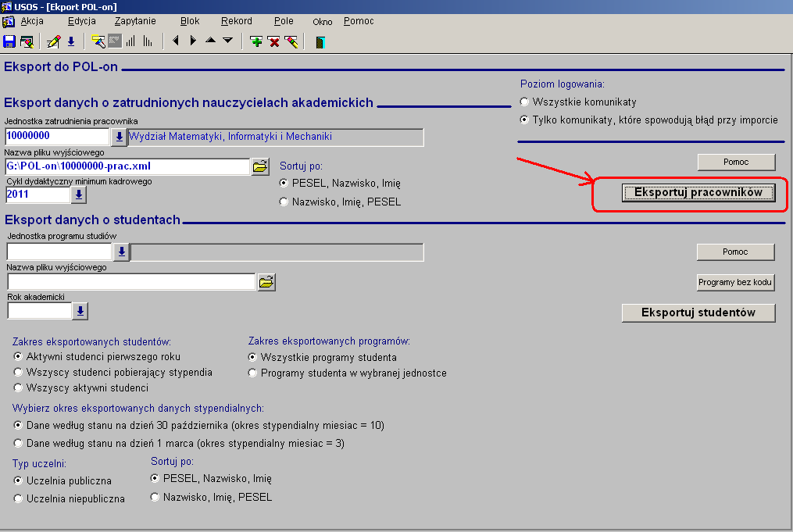
Task: Open list of values for Cykl dydaktyczny
Action: click(79, 195)
